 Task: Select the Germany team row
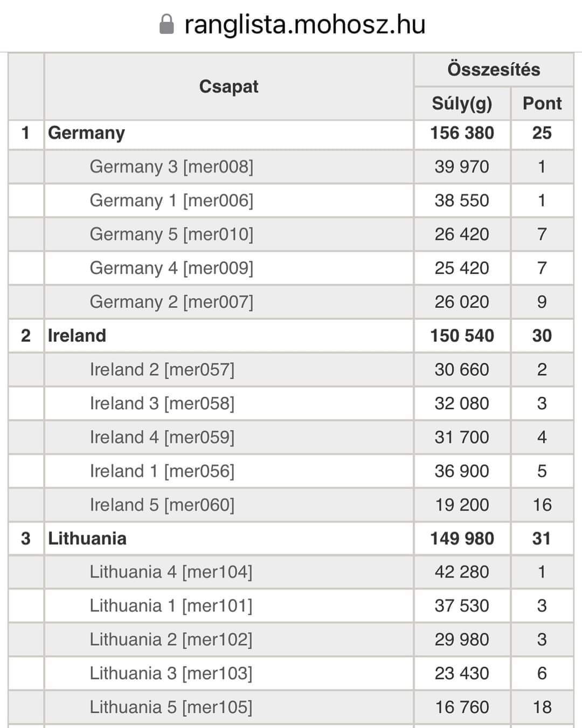tap(86, 133)
